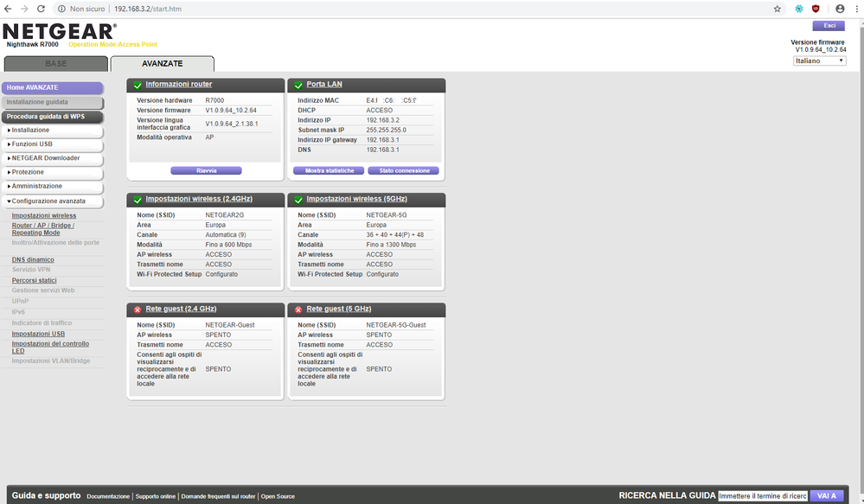The height and width of the screenshot is (504, 864).
Task: Click the NETGEAR logo
Action: click(x=60, y=31)
